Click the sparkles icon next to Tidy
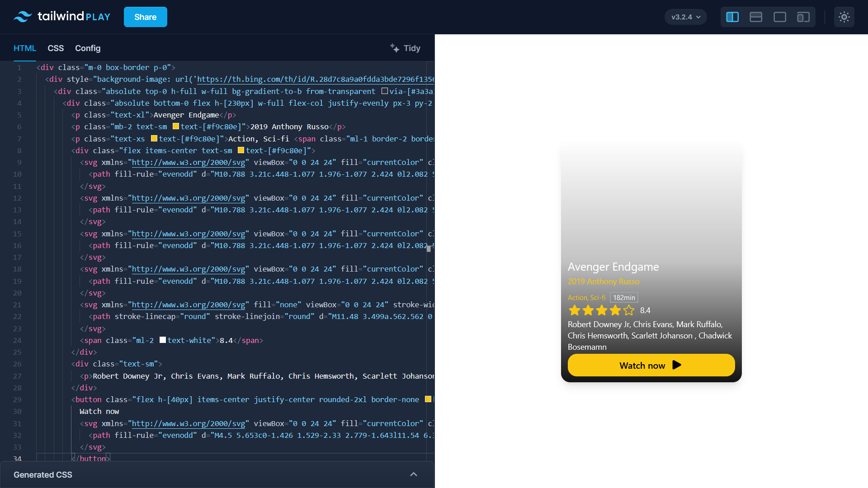Viewport: 868px width, 488px height. [394, 48]
